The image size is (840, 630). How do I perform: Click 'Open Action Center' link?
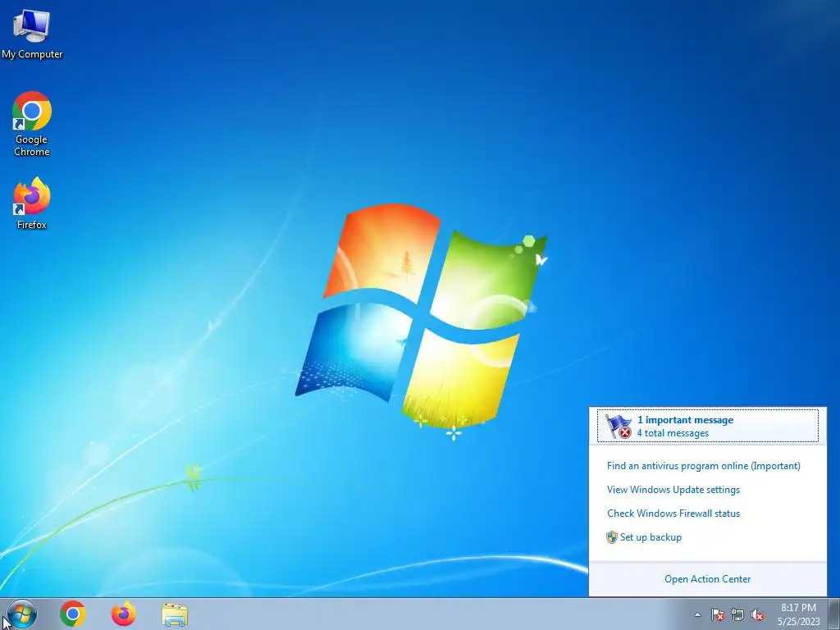[x=708, y=578]
